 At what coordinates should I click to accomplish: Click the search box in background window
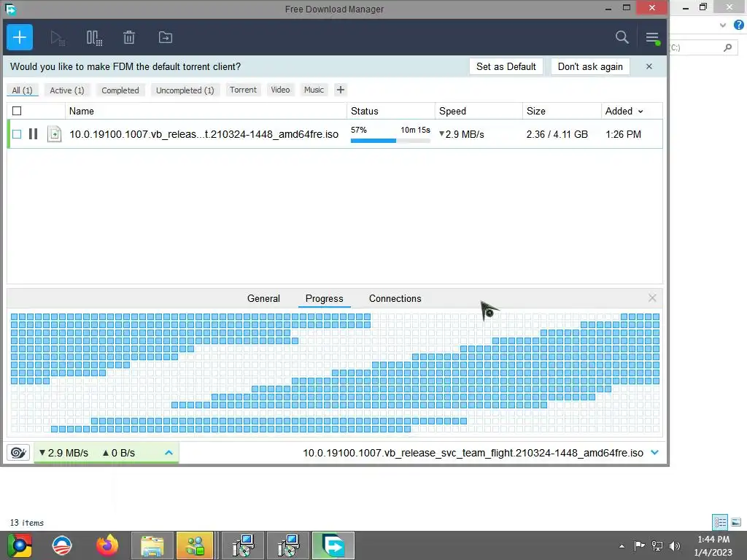[x=703, y=47]
